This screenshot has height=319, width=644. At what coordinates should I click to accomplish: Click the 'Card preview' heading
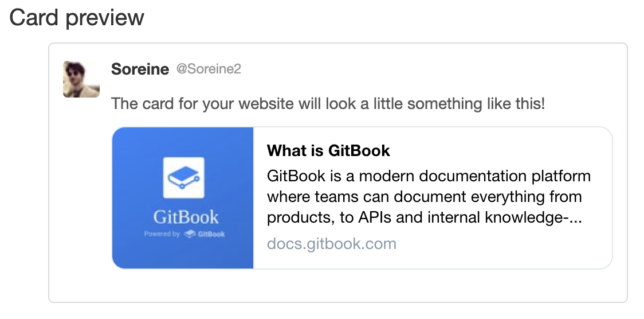tap(77, 17)
